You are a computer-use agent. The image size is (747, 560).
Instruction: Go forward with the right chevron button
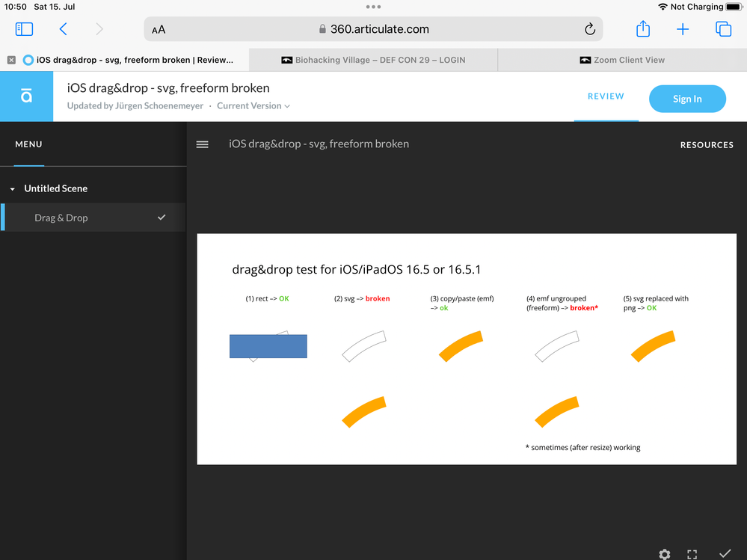click(99, 29)
